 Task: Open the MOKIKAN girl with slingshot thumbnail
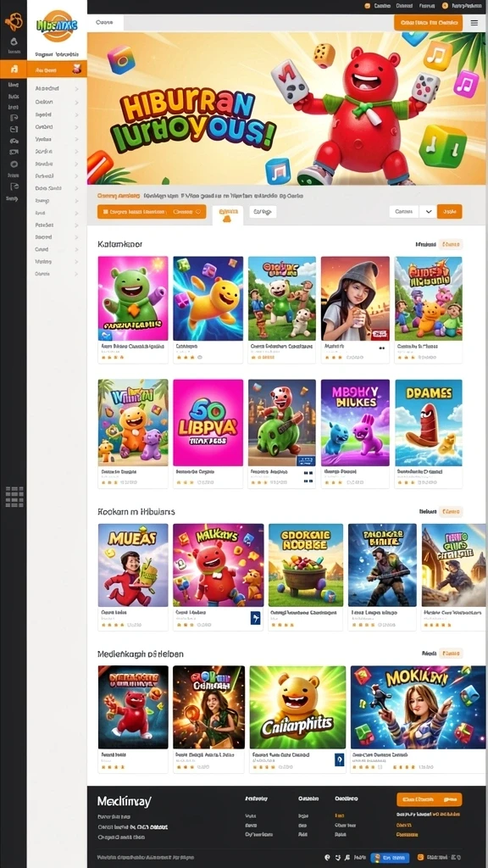tap(419, 708)
